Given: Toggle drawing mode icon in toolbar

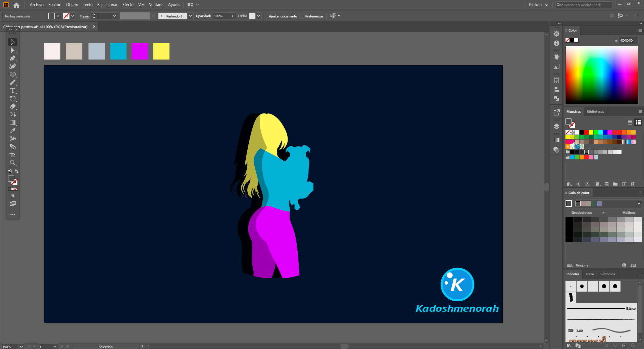Looking at the screenshot, I should coord(13,196).
